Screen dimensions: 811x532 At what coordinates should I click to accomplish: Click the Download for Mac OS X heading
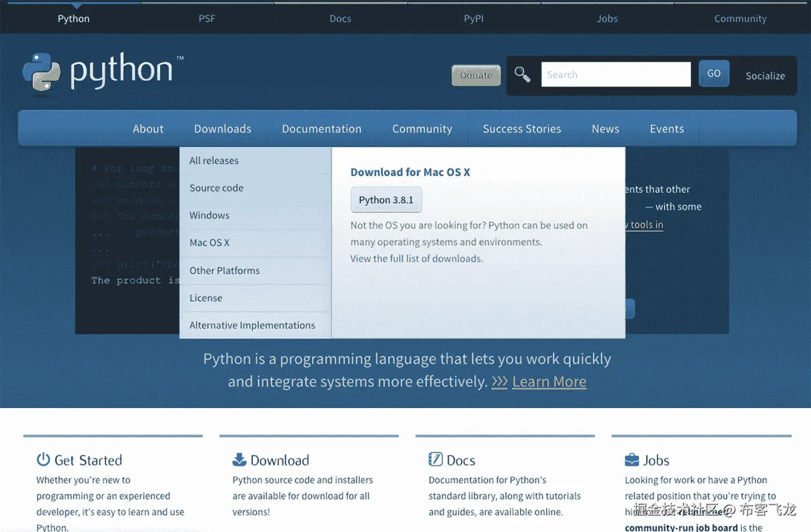pos(410,172)
